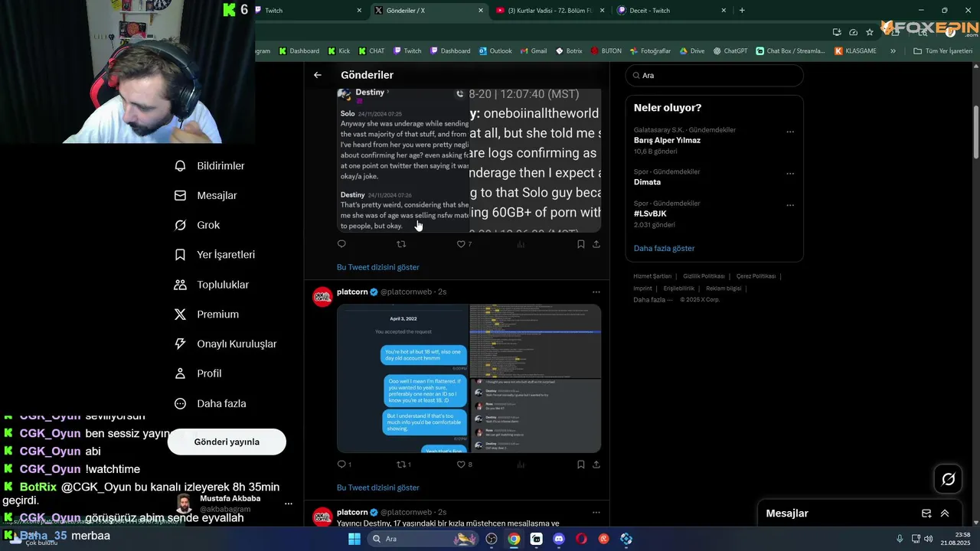Switch to the Kurtlar Vadisi YouTube tab
The height and width of the screenshot is (551, 980).
pos(550,11)
